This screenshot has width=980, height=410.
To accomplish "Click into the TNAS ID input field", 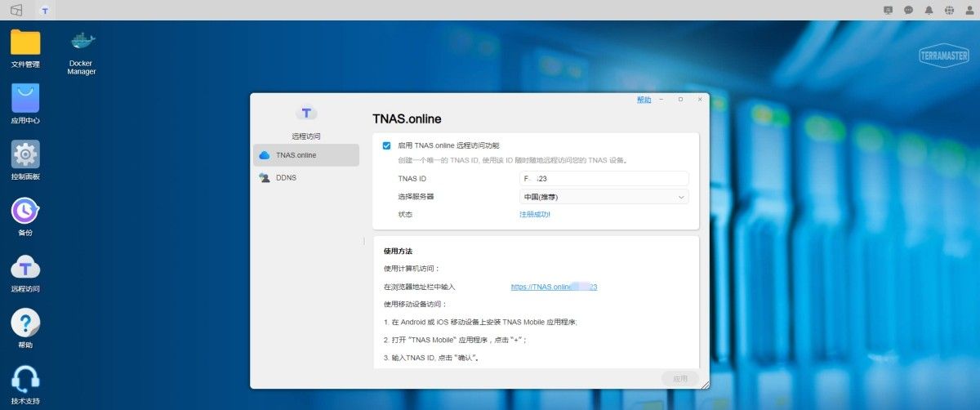I will coord(604,178).
